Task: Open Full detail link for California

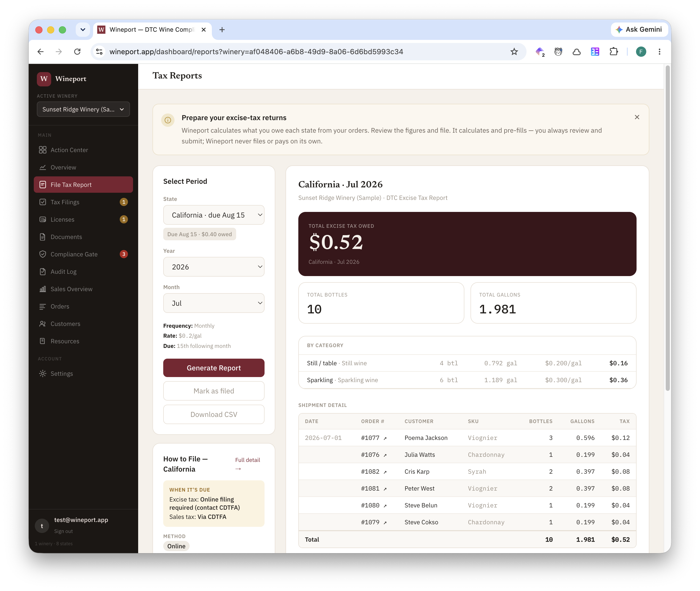Action: pos(247,464)
